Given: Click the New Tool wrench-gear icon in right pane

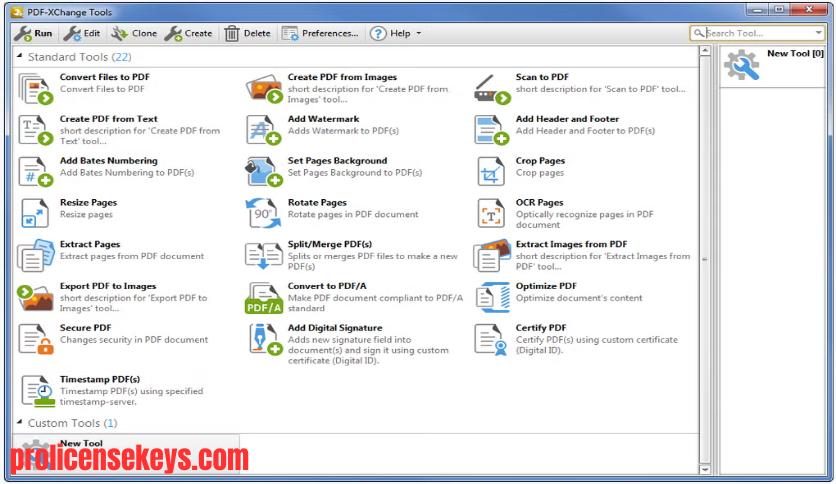Looking at the screenshot, I should (742, 65).
